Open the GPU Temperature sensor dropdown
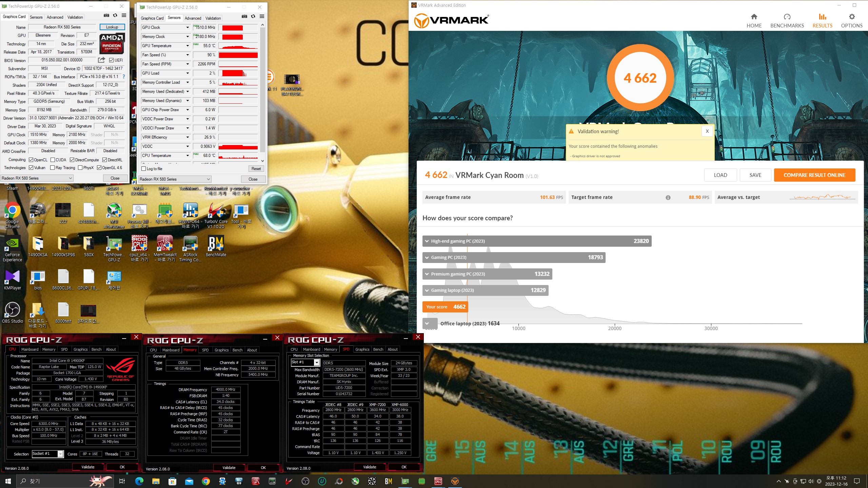Viewport: 868px width, 488px height. 188,46
